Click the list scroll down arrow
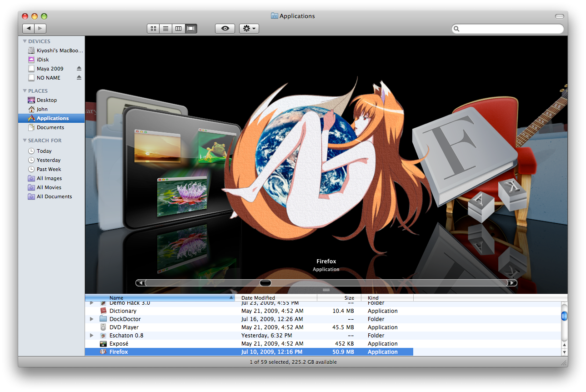 click(564, 352)
